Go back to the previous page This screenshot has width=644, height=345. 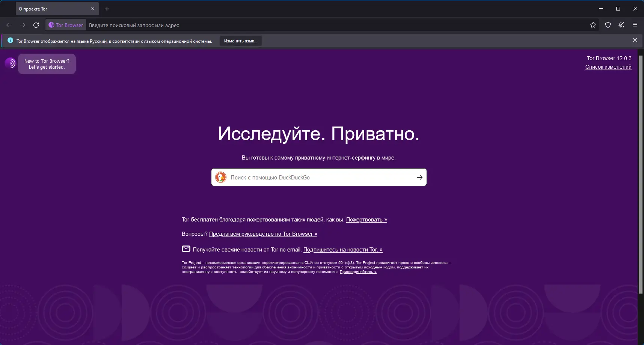tap(9, 25)
